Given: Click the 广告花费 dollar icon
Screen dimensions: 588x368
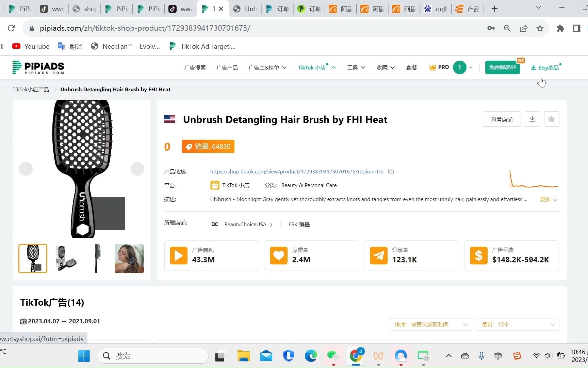Looking at the screenshot, I should coord(479,256).
